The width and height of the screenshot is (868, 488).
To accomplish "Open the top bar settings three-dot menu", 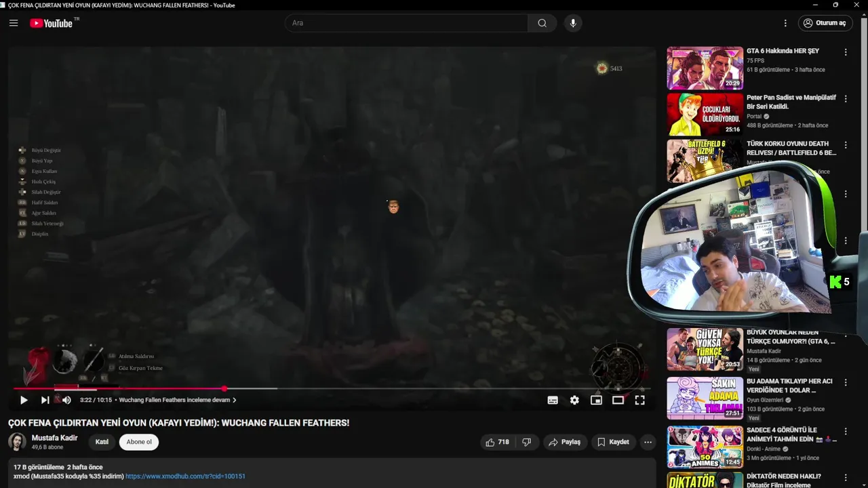I will pos(785,23).
